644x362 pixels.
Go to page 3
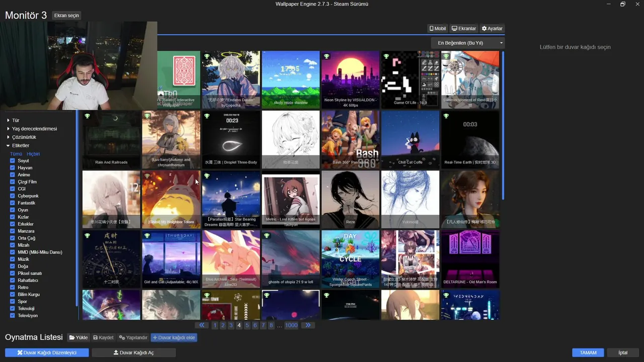pyautogui.click(x=231, y=325)
